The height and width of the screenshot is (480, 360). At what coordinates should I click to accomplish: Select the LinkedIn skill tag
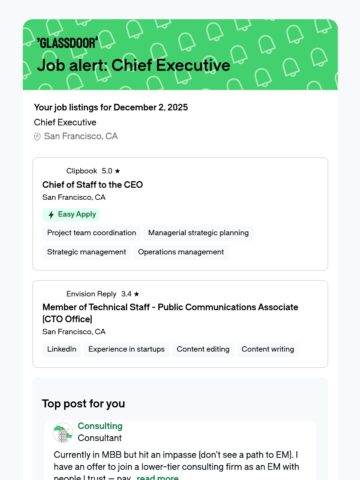62,349
